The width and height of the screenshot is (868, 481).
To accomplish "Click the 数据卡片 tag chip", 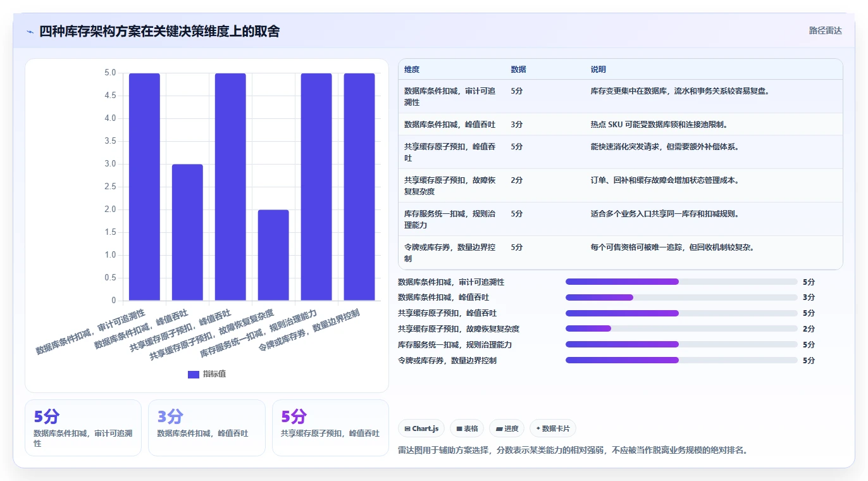I will click(x=553, y=428).
